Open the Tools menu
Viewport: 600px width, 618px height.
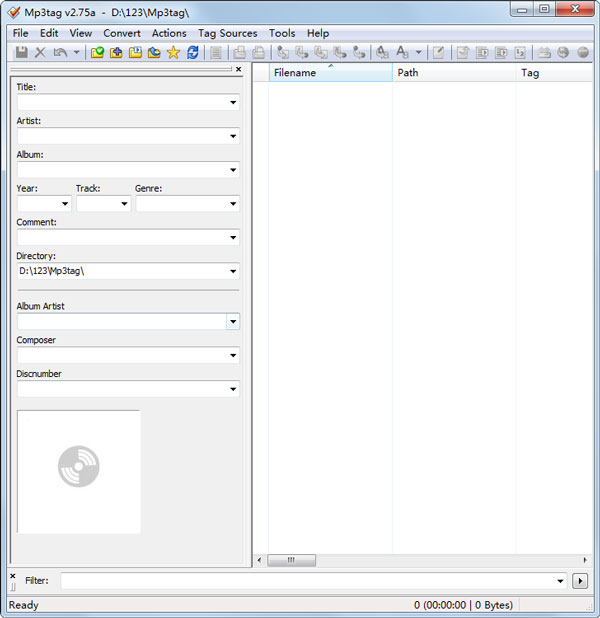coord(282,33)
